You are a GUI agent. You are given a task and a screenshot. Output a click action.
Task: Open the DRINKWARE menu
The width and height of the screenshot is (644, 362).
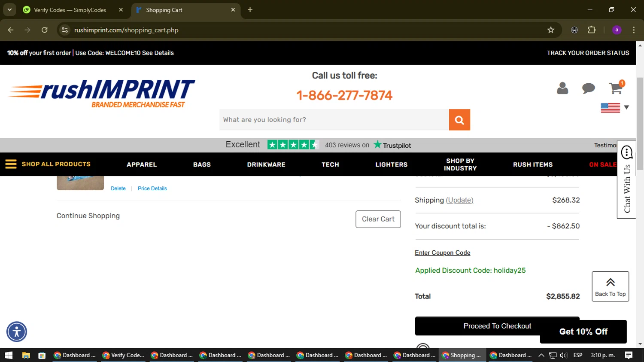[x=266, y=164]
